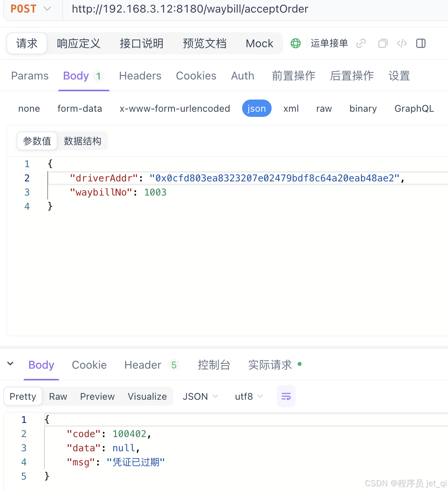Click the 运单接单 interface name
Screen dimensions: 448x491
[329, 43]
